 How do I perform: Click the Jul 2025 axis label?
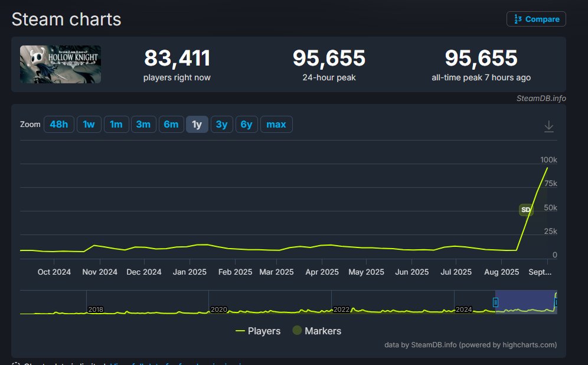[x=456, y=272]
